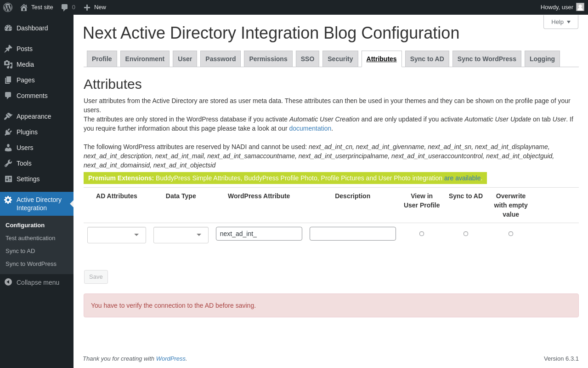Expand the Help panel
This screenshot has width=588, height=368.
click(560, 22)
